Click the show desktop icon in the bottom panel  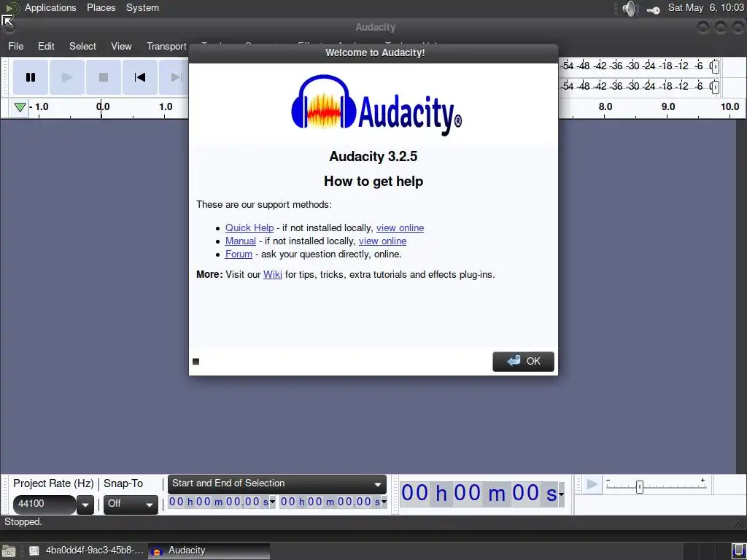[x=9, y=551]
